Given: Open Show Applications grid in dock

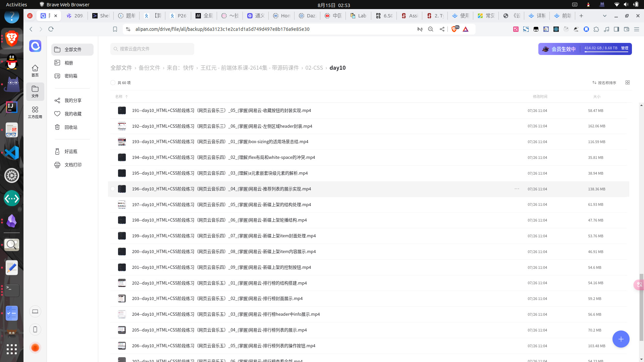Looking at the screenshot, I should (x=12, y=349).
